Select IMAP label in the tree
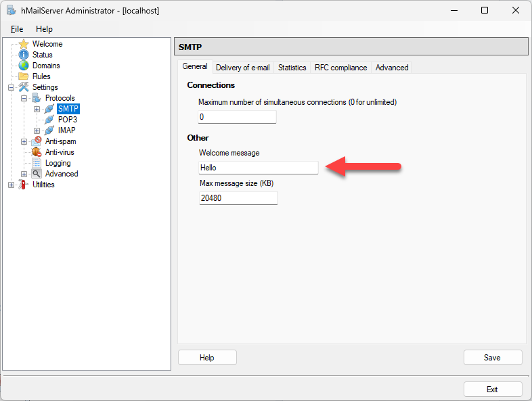Screen dimensions: 532x401 (x=67, y=131)
